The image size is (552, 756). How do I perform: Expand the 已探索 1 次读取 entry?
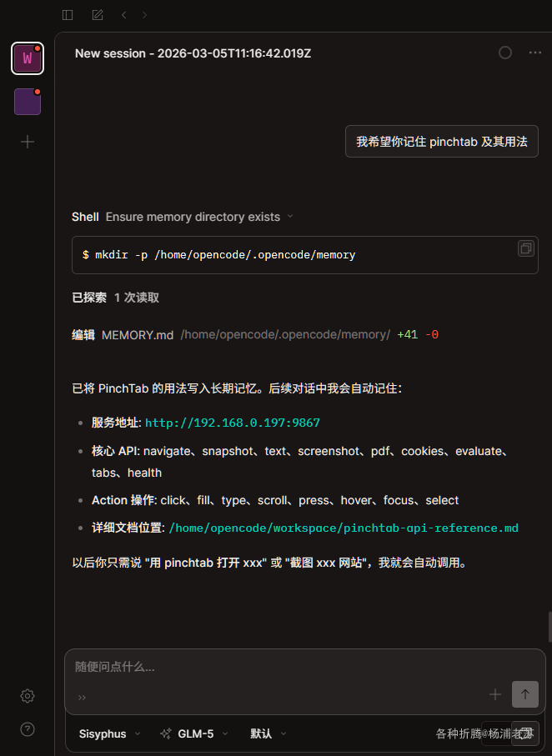[x=115, y=298]
